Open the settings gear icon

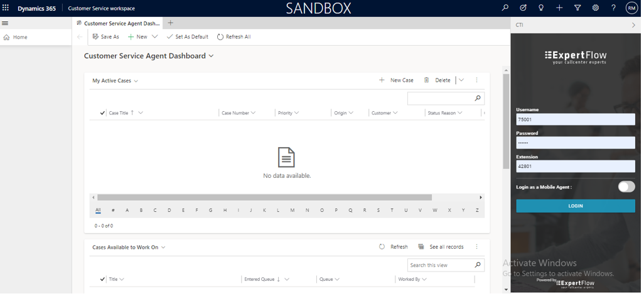click(596, 8)
